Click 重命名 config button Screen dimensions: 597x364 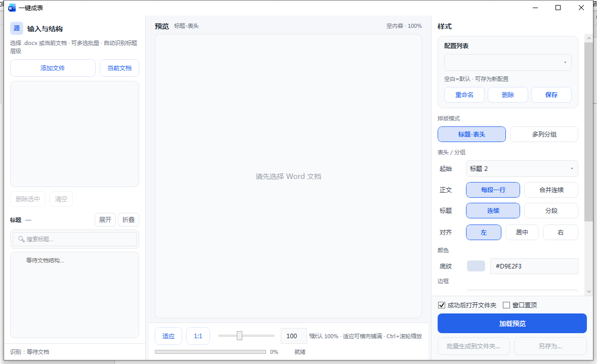(x=464, y=95)
